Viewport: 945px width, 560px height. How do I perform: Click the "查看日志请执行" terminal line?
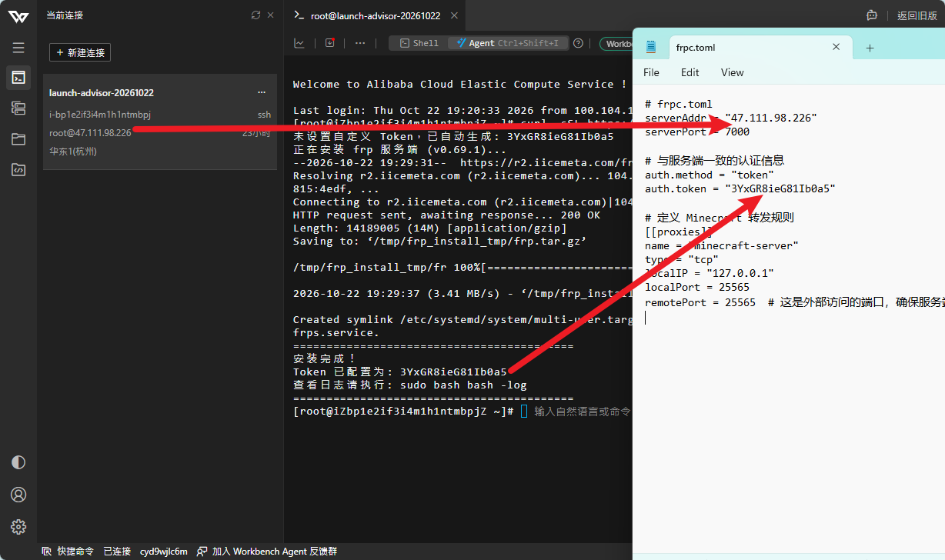[x=410, y=385]
